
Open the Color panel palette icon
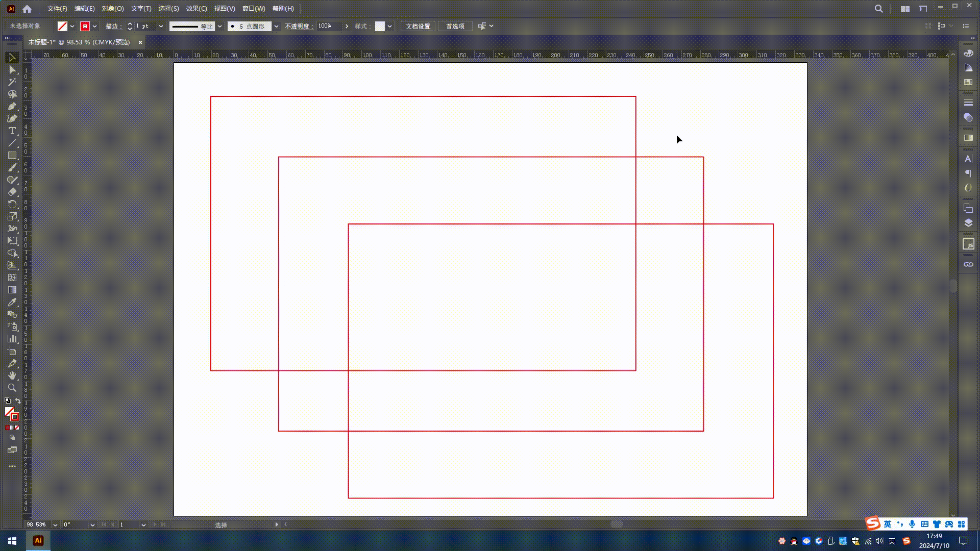(968, 53)
